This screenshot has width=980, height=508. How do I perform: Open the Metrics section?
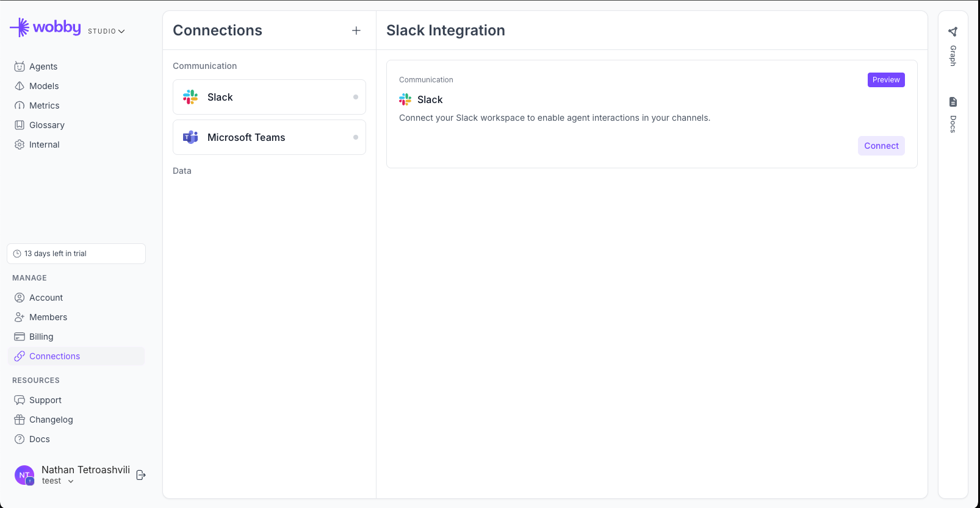tap(44, 106)
